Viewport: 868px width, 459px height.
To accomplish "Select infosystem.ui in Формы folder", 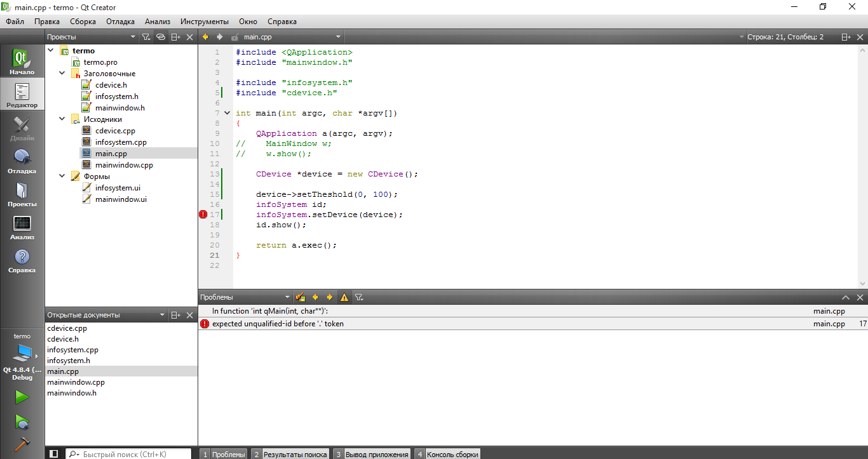I will tap(118, 188).
